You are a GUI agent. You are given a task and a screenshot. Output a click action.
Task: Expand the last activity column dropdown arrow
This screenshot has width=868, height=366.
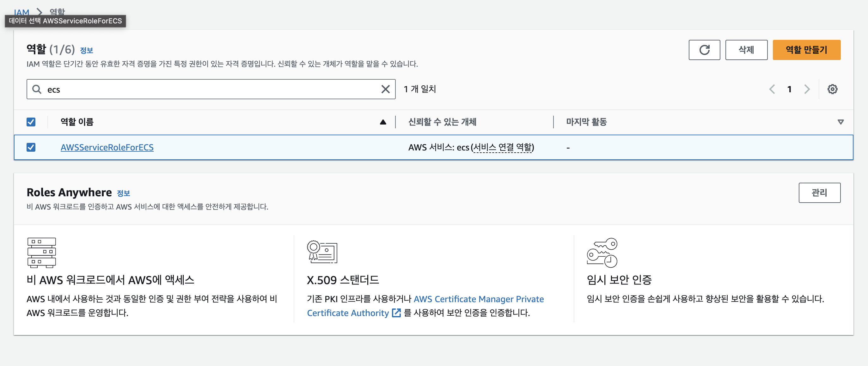(x=840, y=122)
